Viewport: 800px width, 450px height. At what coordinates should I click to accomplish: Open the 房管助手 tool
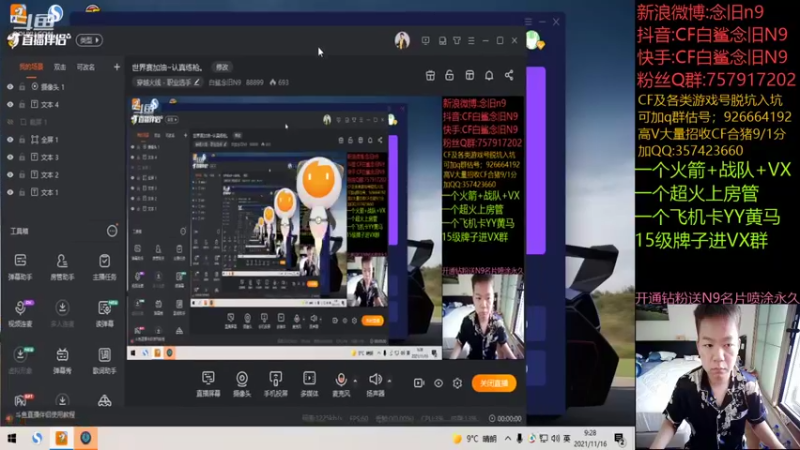pyautogui.click(x=62, y=267)
